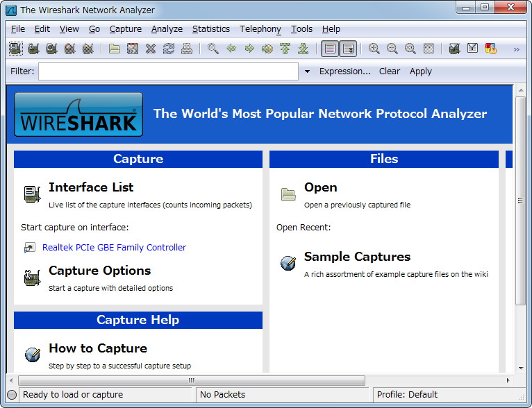Click the vertical scrollbar down arrow
This screenshot has width=532, height=408.
(520, 368)
